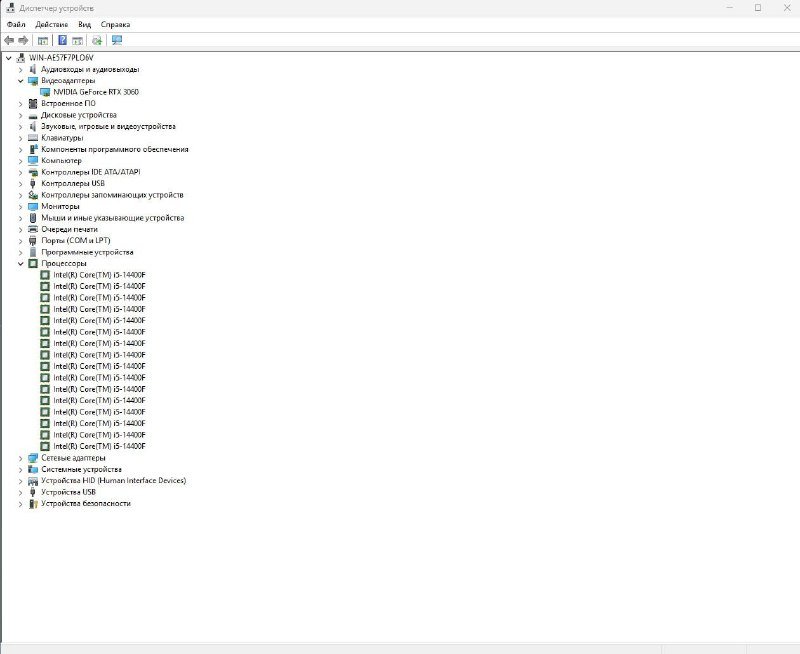Click the Forward arrow in the toolbar

pyautogui.click(x=23, y=40)
